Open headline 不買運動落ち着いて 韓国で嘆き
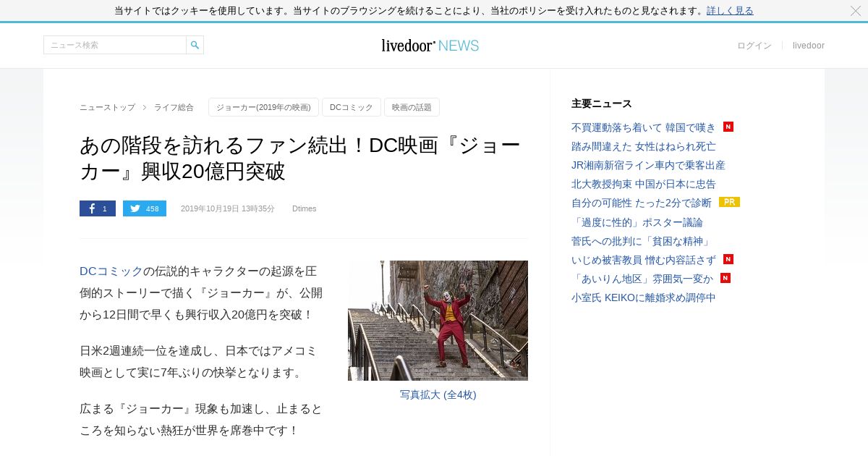Image resolution: width=868 pixels, height=456 pixels. pos(644,127)
